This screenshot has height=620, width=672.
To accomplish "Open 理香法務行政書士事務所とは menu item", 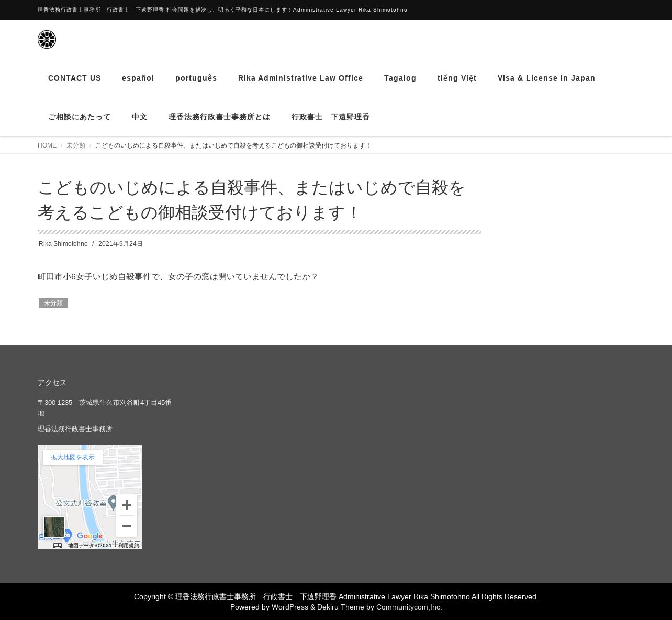I will [219, 117].
